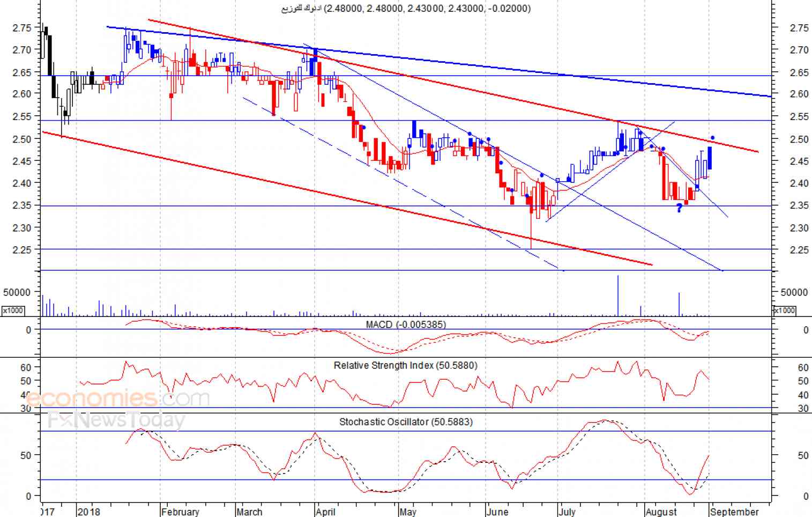Click the 50000 volume label on right
The image size is (812, 517).
pos(794,292)
